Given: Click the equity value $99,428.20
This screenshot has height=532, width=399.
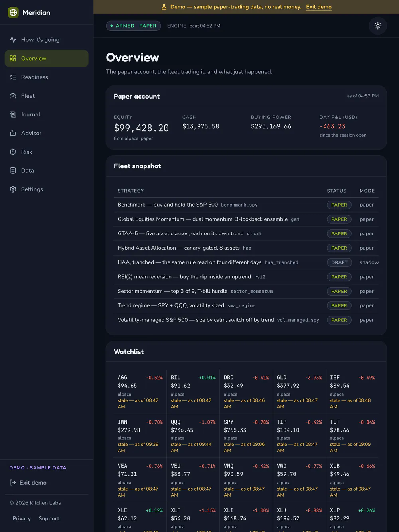Looking at the screenshot, I should pos(141,128).
